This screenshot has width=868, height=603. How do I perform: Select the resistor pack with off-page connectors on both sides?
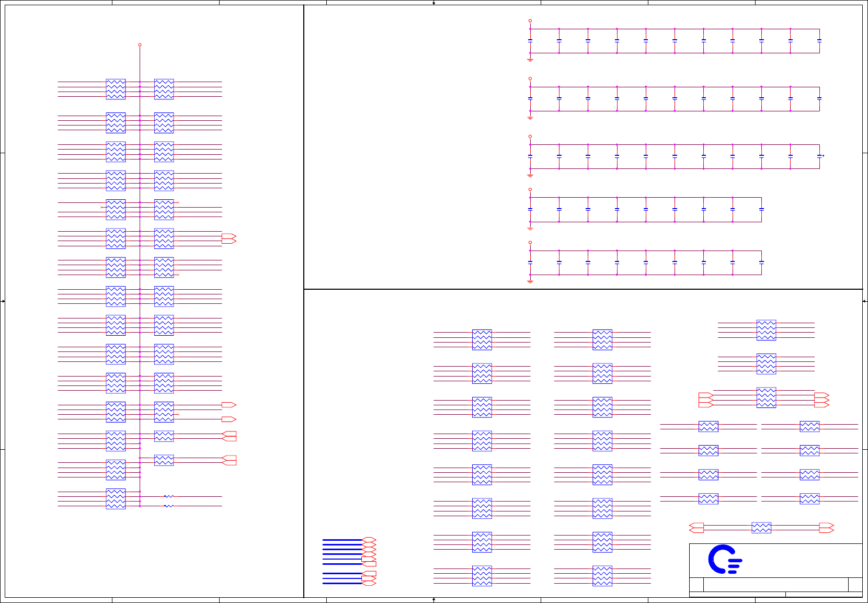[766, 397]
